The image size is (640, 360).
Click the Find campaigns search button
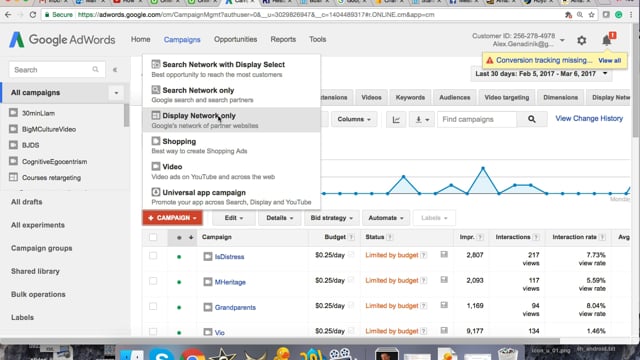(531, 119)
